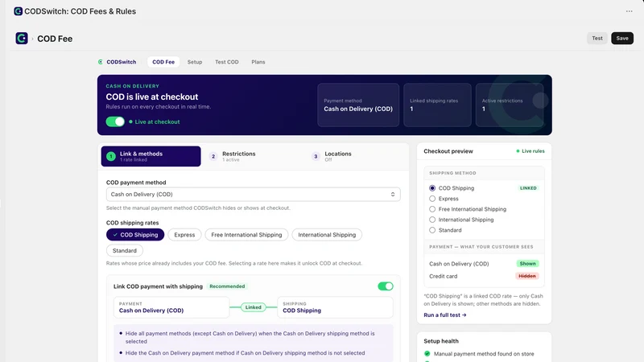Screen dimensions: 644x362
Task: Click step 2 number badge on Restrictions
Action: (x=213, y=156)
